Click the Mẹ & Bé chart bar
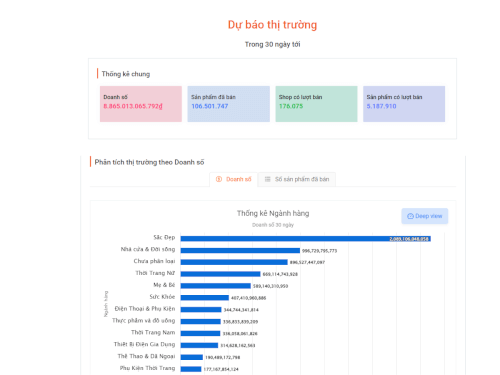 click(x=216, y=286)
